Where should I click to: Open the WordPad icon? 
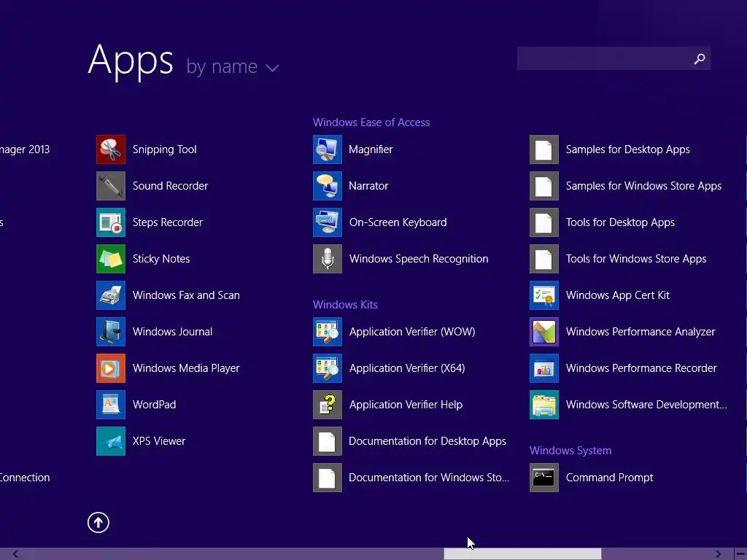coord(111,405)
